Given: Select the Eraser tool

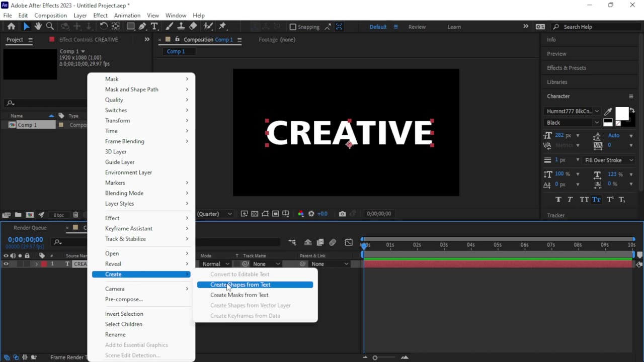Looking at the screenshot, I should click(x=193, y=27).
